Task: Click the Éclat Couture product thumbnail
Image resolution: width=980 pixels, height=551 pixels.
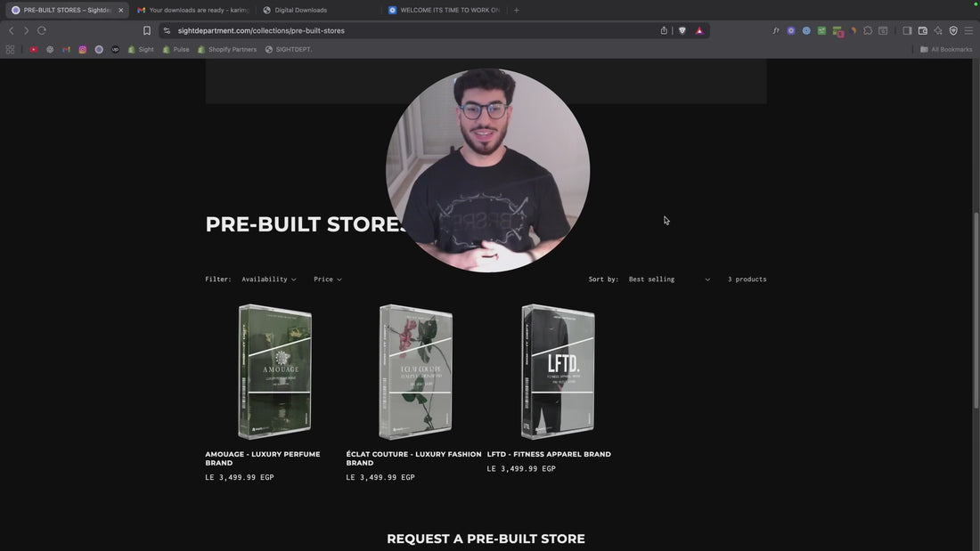Action: point(415,371)
